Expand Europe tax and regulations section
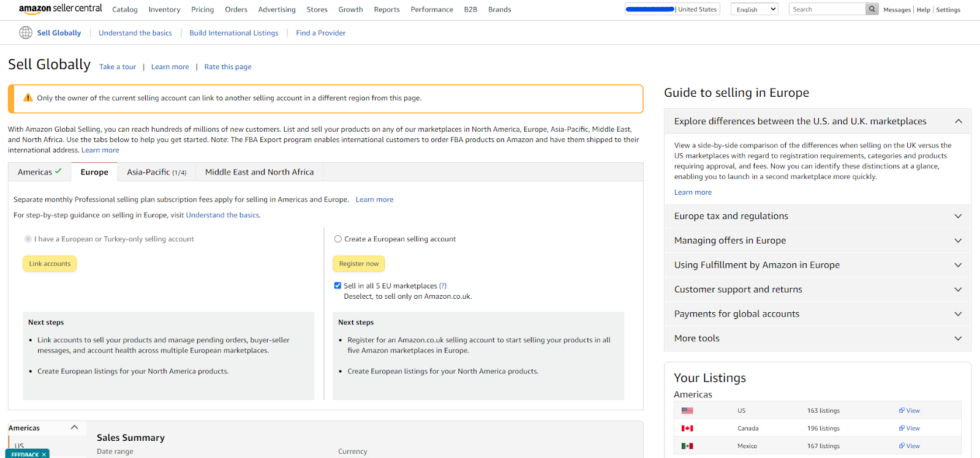 pyautogui.click(x=818, y=216)
